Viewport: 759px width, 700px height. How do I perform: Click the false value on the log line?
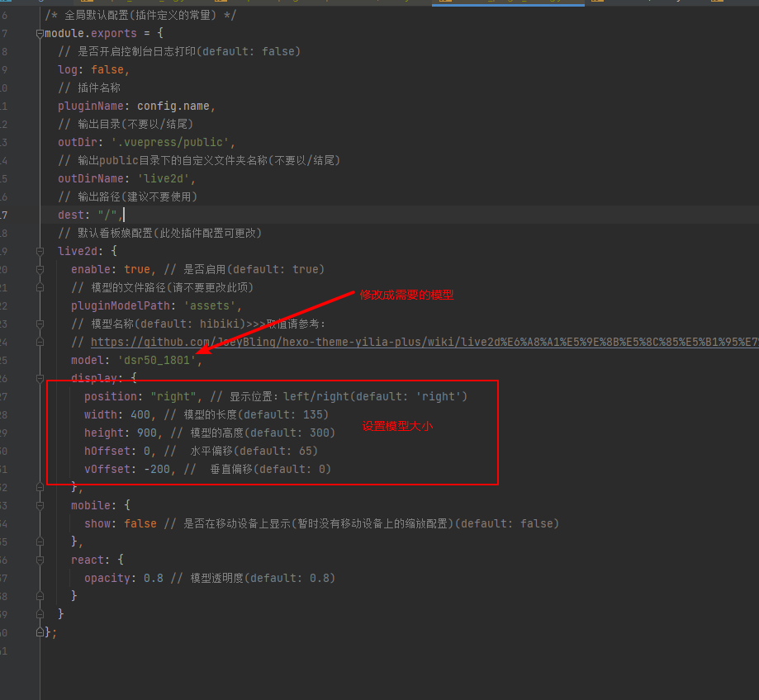(x=107, y=69)
